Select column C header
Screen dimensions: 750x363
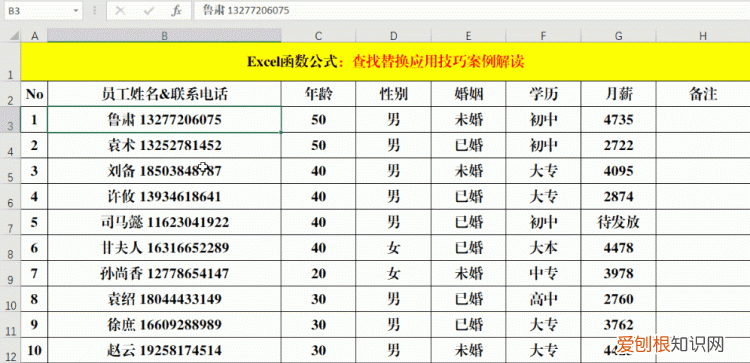click(318, 35)
